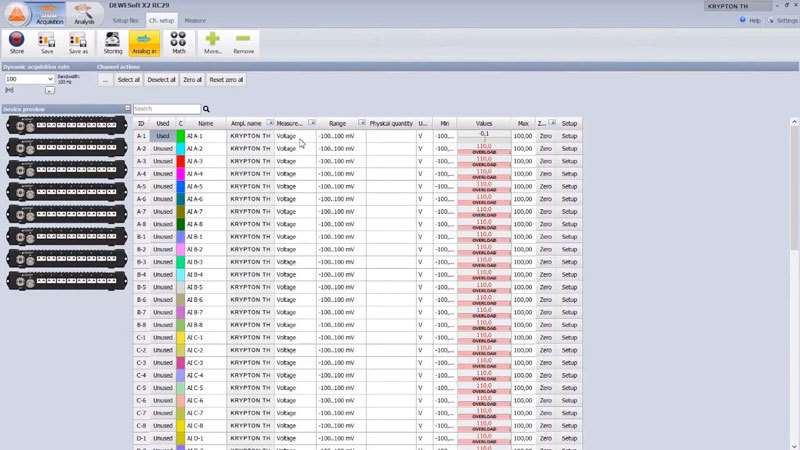Click Setup for channel A-1
This screenshot has width=800, height=450.
click(x=569, y=136)
